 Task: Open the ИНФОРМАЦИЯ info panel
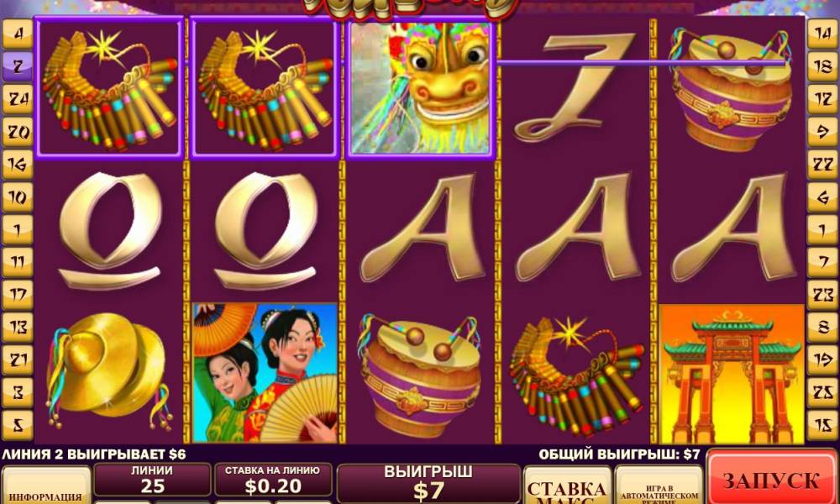point(46,486)
